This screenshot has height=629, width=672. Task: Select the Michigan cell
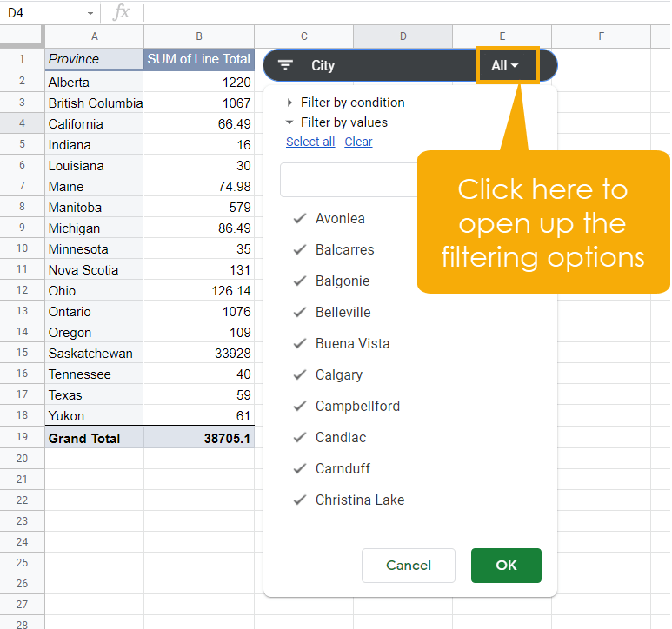[94, 228]
